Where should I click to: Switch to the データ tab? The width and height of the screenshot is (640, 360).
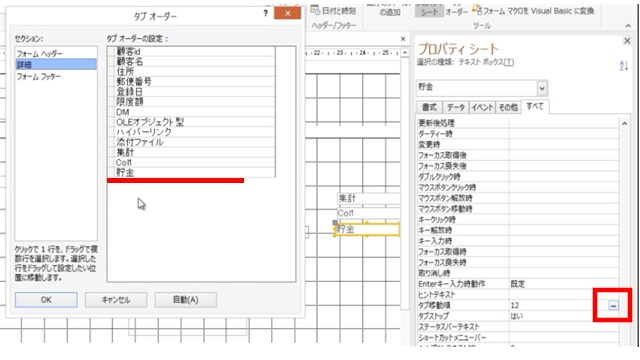(456, 107)
